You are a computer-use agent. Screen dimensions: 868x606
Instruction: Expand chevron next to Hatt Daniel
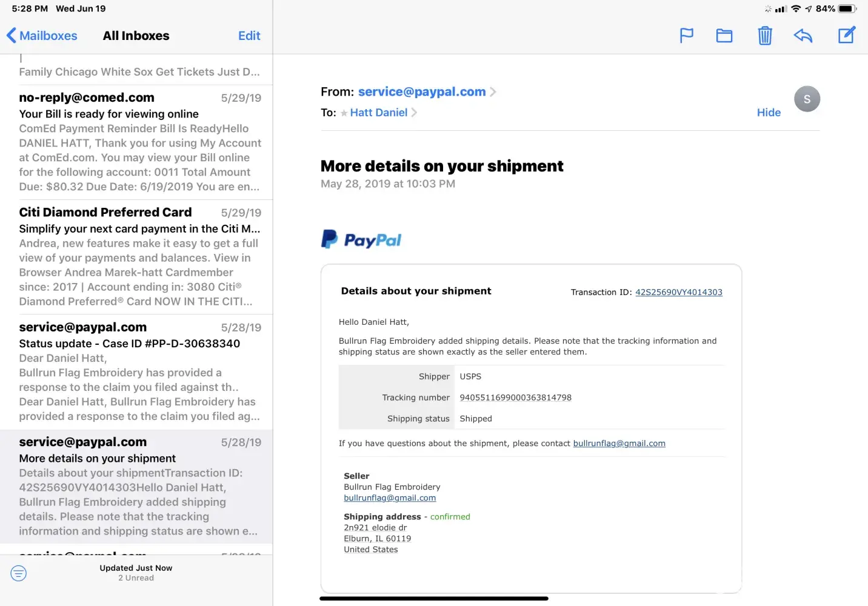point(414,113)
